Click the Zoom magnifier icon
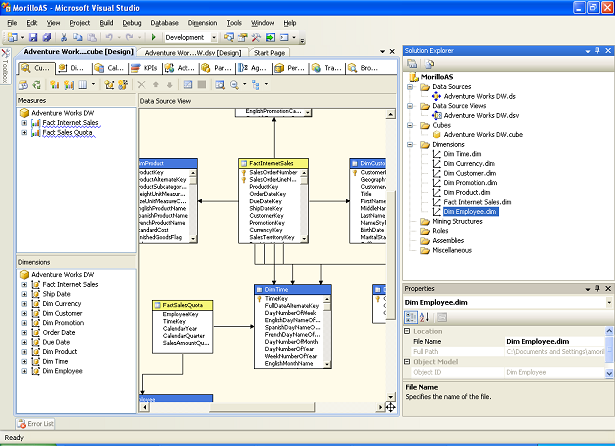The width and height of the screenshot is (615, 446). click(235, 84)
